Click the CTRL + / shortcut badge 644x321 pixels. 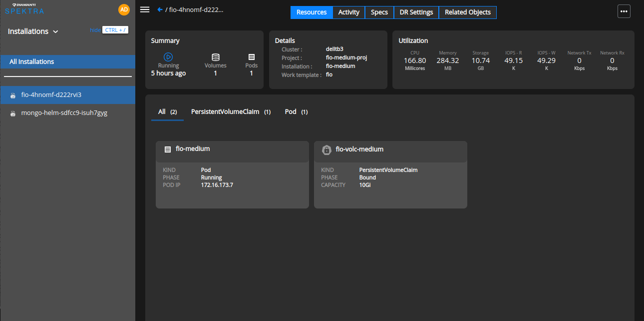click(115, 30)
